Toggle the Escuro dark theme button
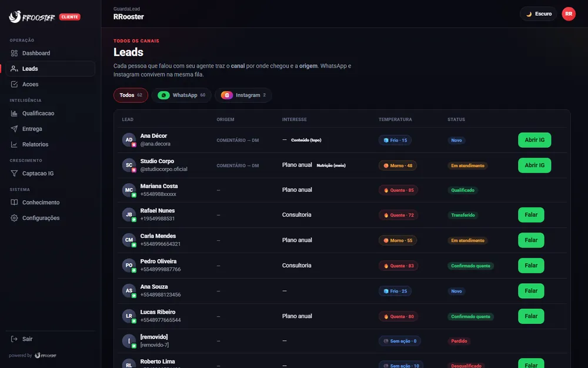The image size is (588, 368). [x=539, y=14]
